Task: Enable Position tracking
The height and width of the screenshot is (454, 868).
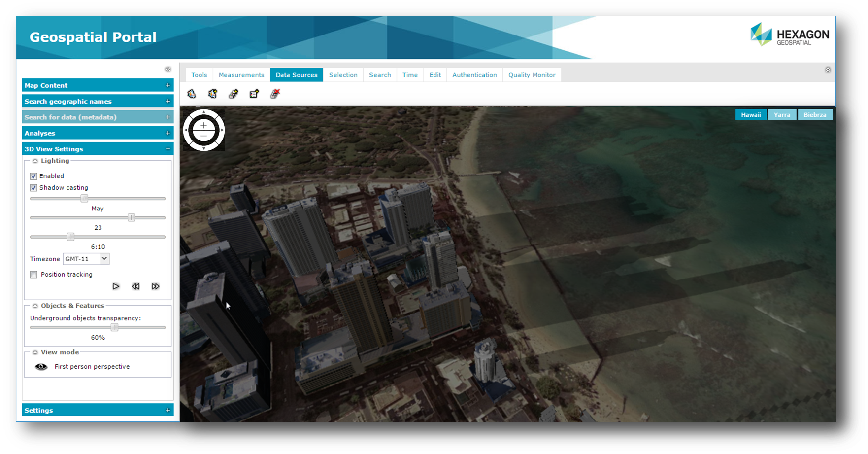Action: 33,275
